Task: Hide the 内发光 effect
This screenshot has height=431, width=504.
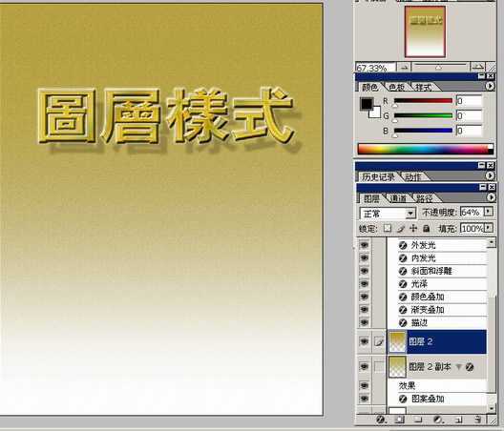Action: tap(365, 257)
